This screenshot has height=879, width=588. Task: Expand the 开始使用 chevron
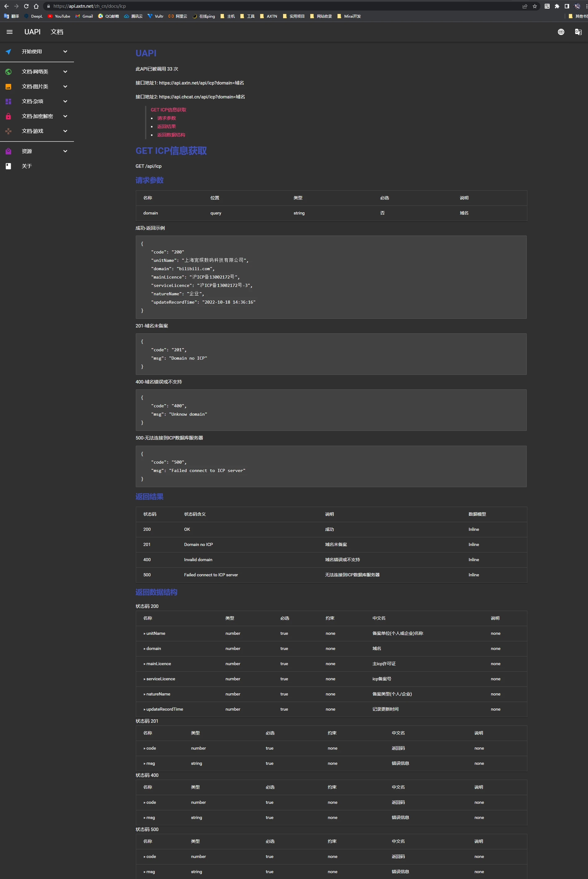[x=65, y=51]
